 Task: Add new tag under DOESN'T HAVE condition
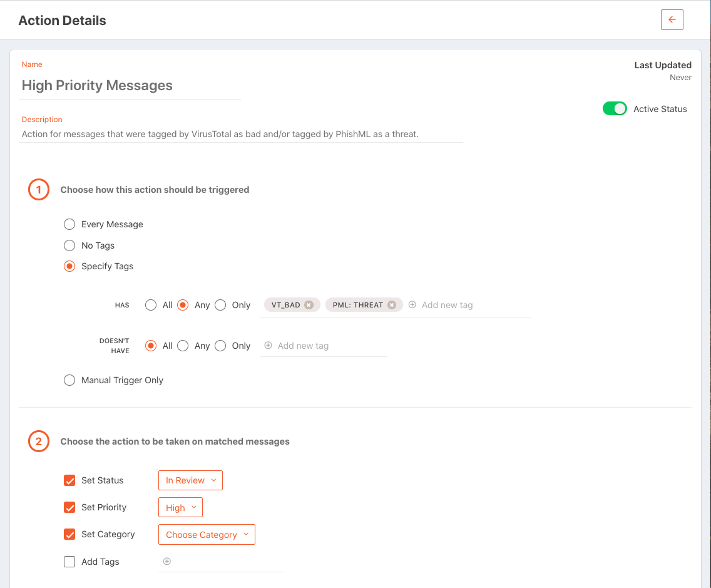point(268,345)
